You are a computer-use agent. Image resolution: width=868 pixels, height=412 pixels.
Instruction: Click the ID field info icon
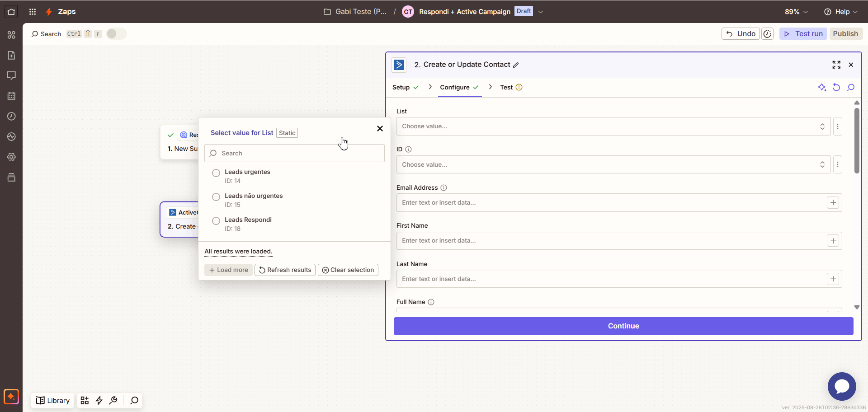click(x=408, y=150)
